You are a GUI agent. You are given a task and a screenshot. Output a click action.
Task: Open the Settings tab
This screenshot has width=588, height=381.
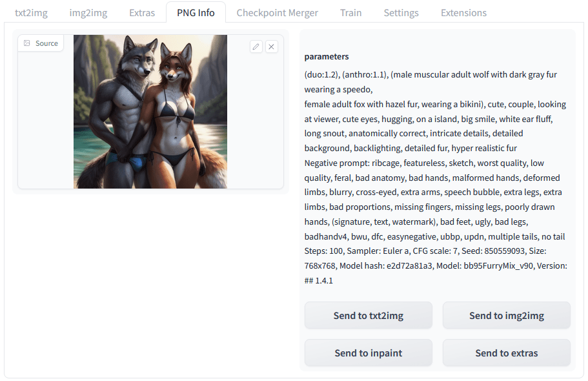401,13
